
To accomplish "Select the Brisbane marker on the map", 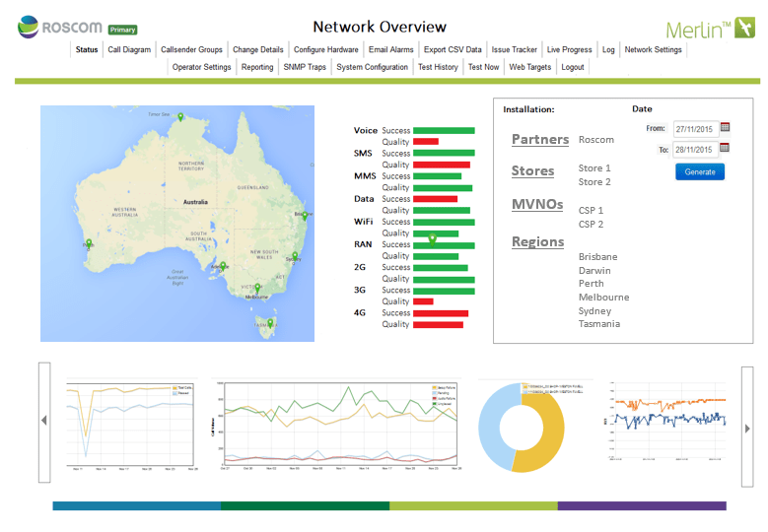I will (305, 215).
